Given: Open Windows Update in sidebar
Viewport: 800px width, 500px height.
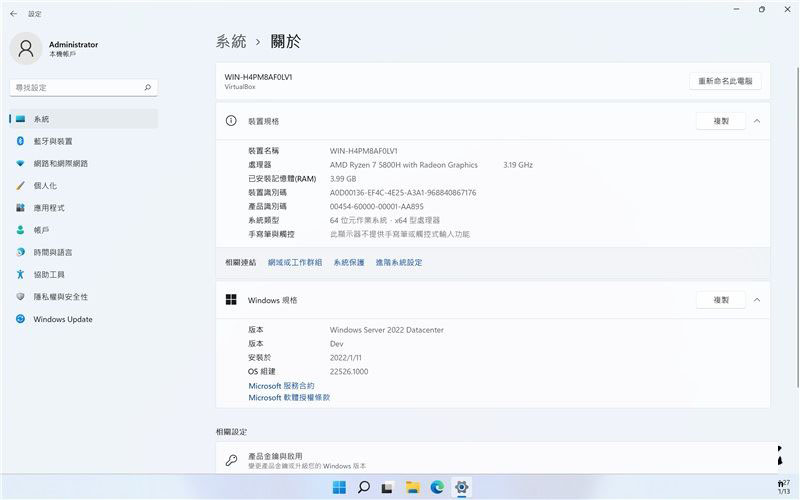Looking at the screenshot, I should click(x=62, y=319).
